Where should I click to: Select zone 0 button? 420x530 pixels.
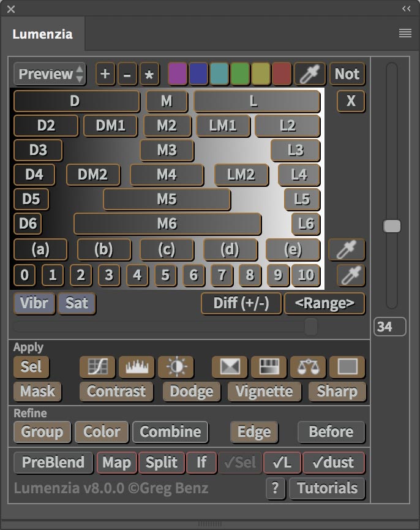point(24,274)
